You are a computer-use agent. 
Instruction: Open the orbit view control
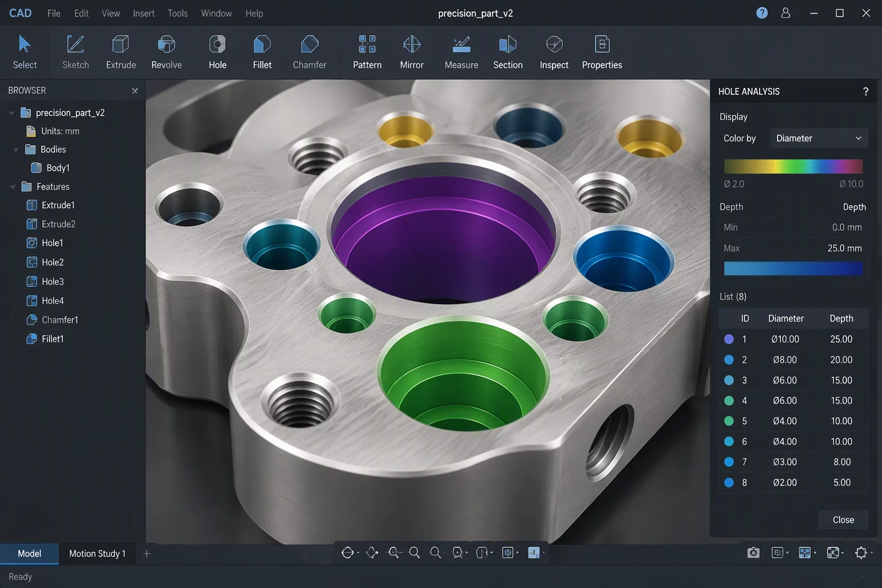(347, 552)
